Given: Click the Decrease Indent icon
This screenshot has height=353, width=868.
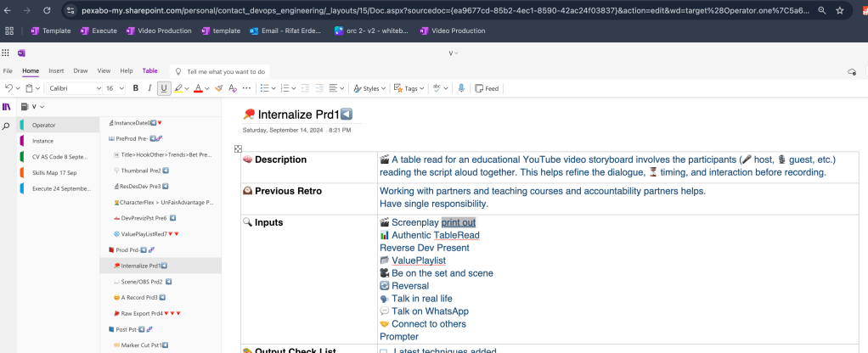Looking at the screenshot, I should pyautogui.click(x=305, y=88).
